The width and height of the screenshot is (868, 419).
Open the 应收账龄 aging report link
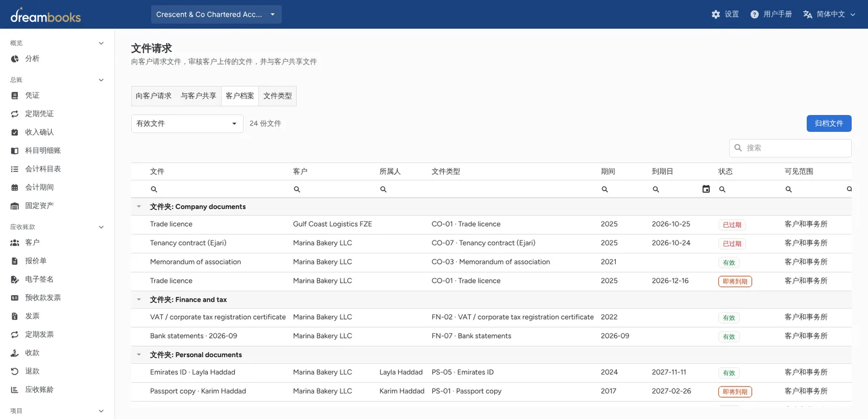tap(40, 390)
